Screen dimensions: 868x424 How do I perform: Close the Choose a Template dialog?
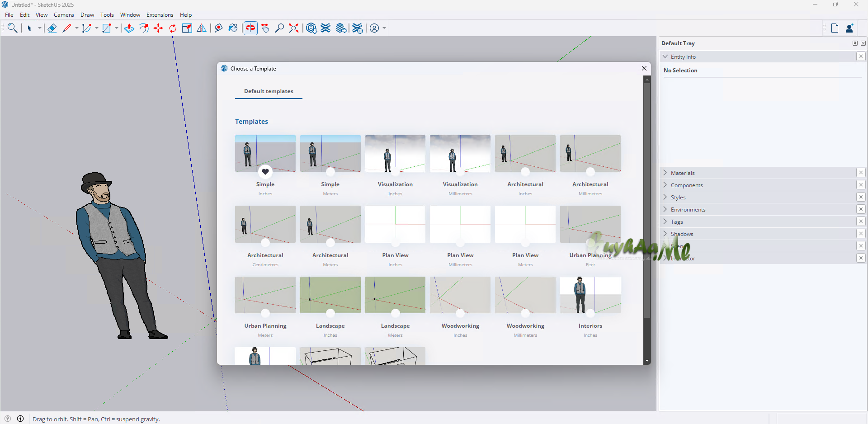point(644,68)
